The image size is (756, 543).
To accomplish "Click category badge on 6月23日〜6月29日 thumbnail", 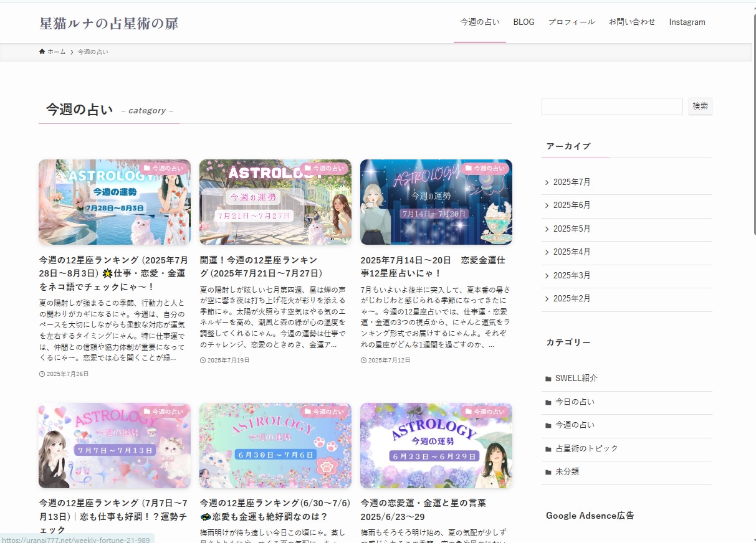I will point(485,412).
